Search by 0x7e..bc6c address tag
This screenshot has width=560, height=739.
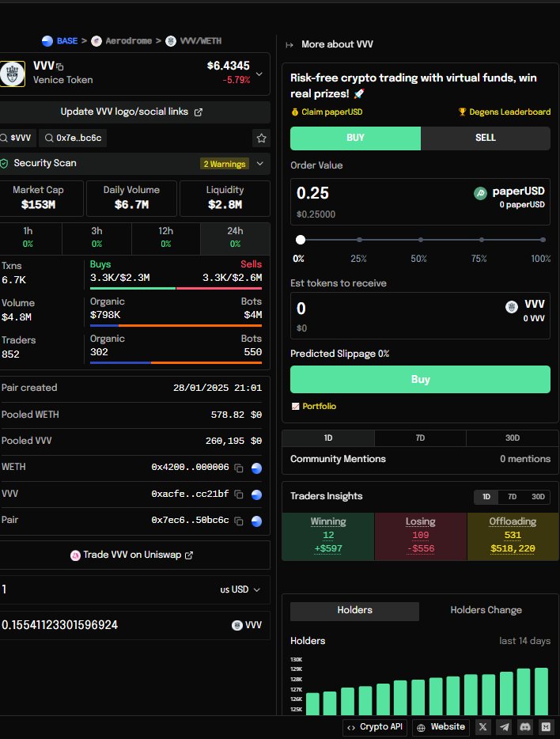73,138
